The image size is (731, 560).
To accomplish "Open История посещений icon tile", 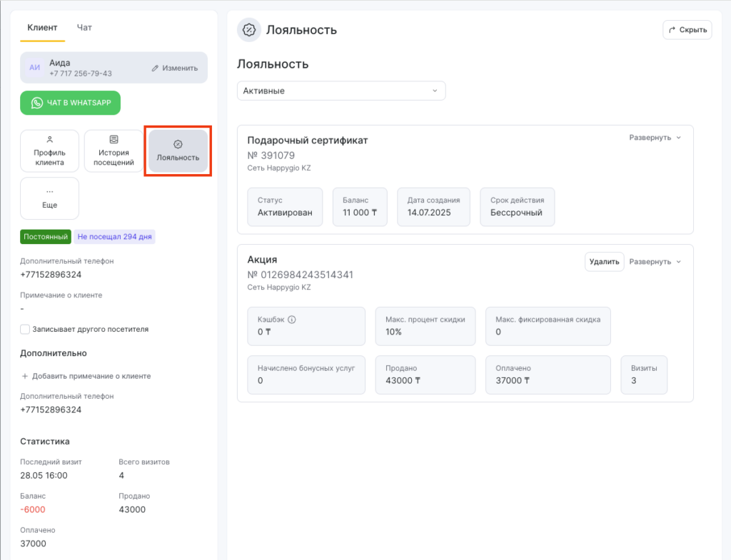I will click(x=114, y=140).
